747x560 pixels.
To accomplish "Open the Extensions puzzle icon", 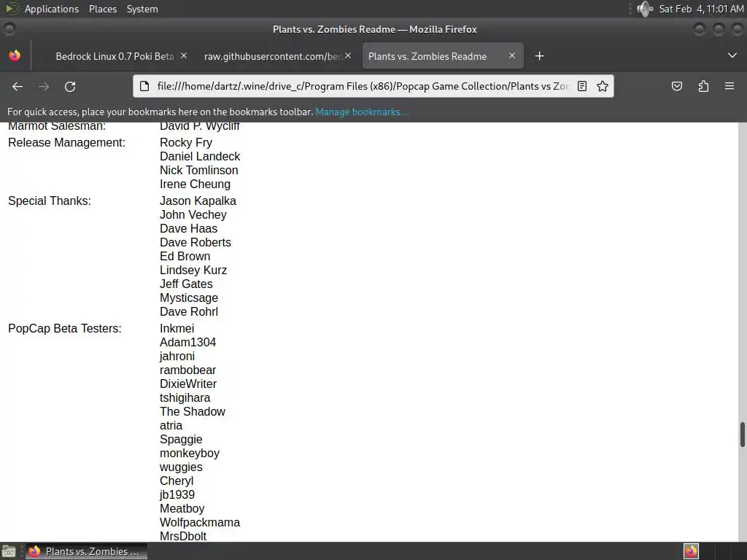I will tap(703, 86).
